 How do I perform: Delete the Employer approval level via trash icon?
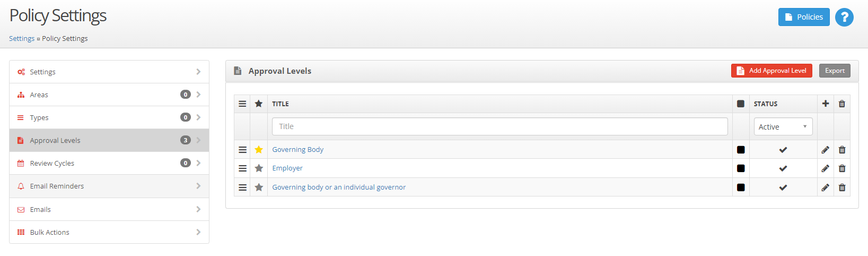[842, 168]
